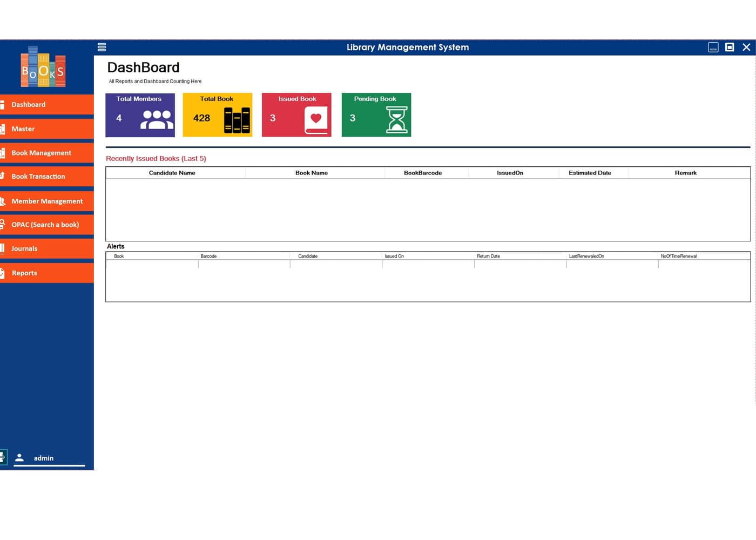The image size is (756, 540).
Task: Click the black books icon on Total Book tile
Action: 237,120
